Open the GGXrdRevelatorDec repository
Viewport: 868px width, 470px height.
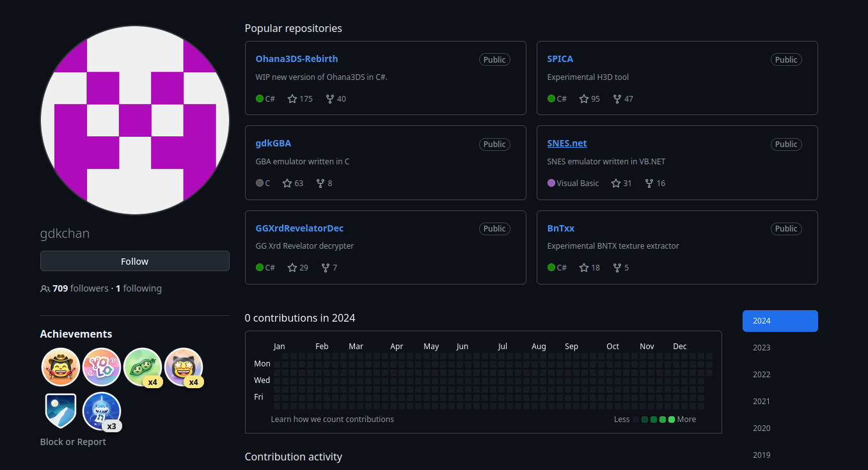pyautogui.click(x=299, y=228)
